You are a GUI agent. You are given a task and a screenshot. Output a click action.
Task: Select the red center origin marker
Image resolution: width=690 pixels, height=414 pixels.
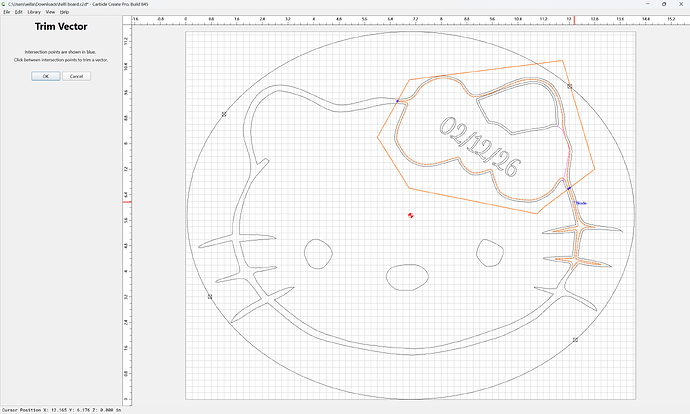pos(411,215)
